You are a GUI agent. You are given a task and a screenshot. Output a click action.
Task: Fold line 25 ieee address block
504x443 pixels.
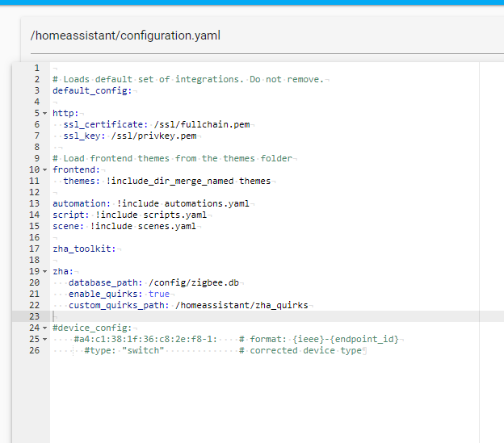[44, 340]
